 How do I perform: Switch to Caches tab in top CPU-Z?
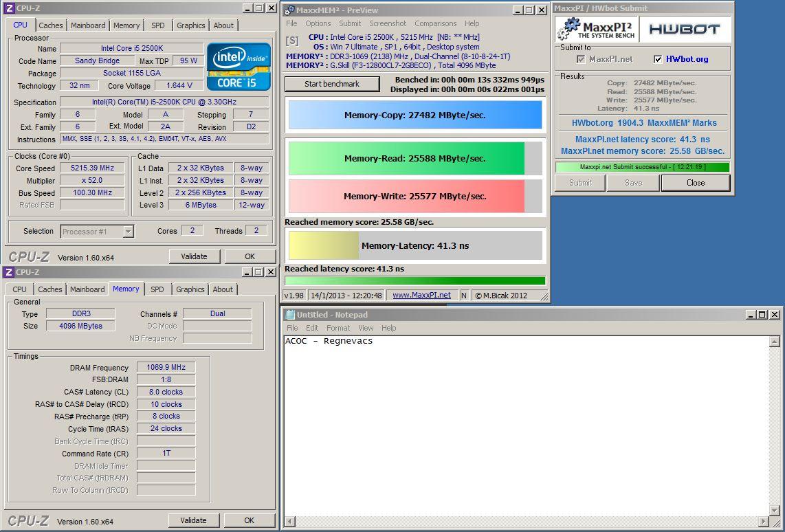pos(51,25)
